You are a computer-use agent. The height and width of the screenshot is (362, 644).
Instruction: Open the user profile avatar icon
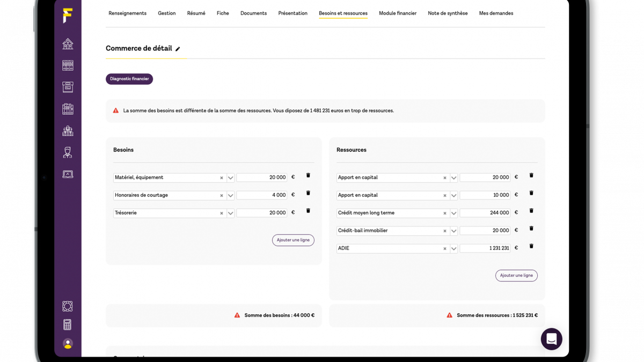[68, 343]
